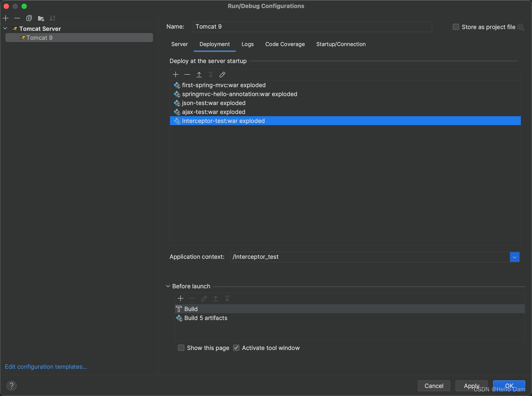The height and width of the screenshot is (396, 532).
Task: Uncheck Activate tool window
Action: pos(236,348)
